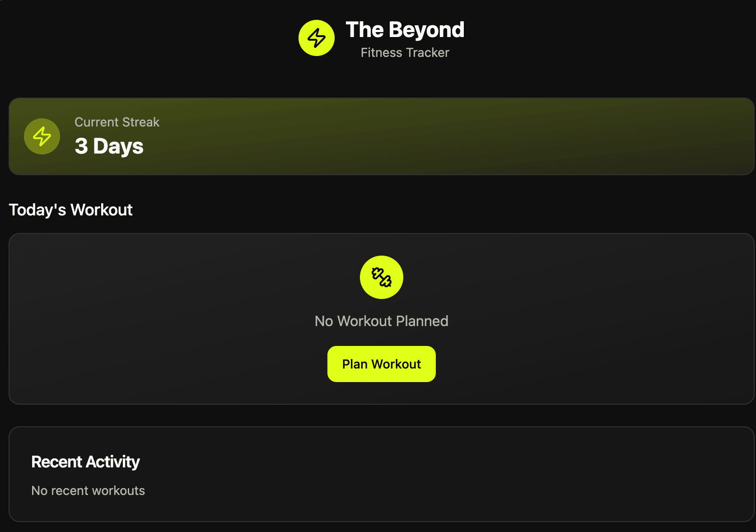Click the word Activity in section heading
Image resolution: width=756 pixels, height=532 pixels.
click(113, 462)
